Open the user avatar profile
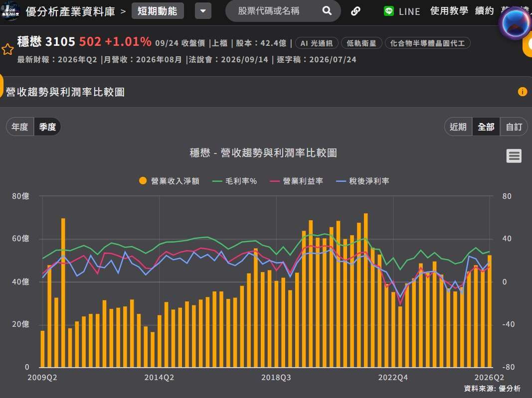This screenshot has height=398, width=532. point(515,23)
